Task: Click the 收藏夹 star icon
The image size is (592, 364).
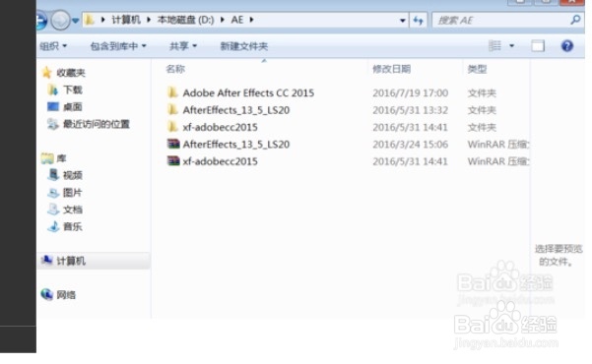Action: pos(47,72)
